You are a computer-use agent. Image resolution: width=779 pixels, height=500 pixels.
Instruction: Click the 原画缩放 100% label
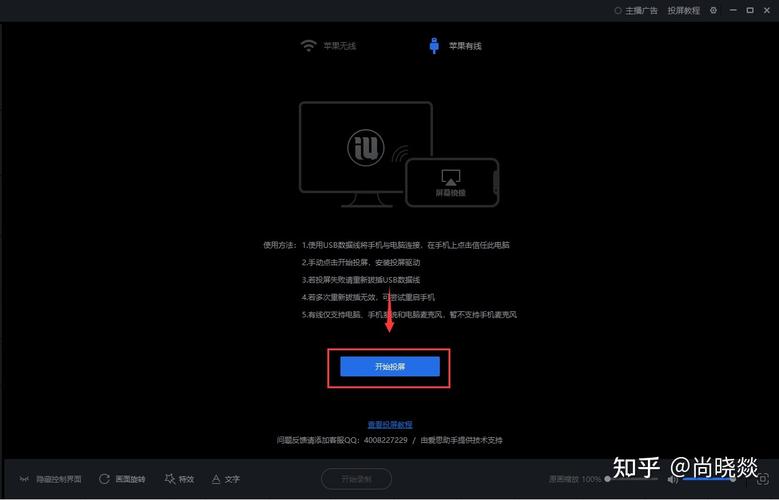click(x=575, y=479)
